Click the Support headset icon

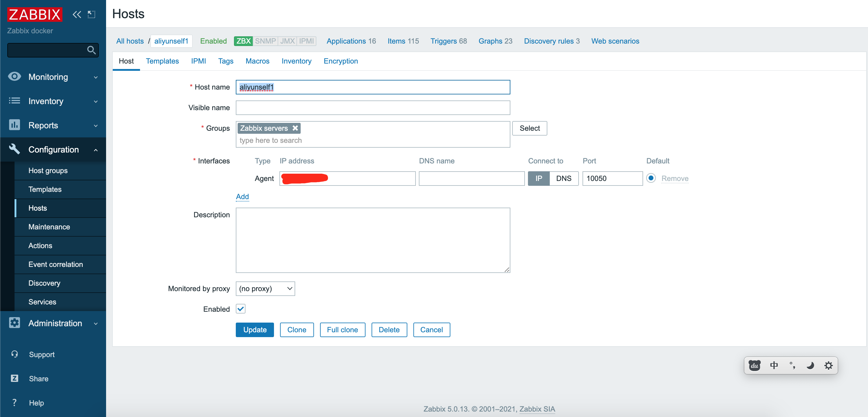click(x=15, y=354)
